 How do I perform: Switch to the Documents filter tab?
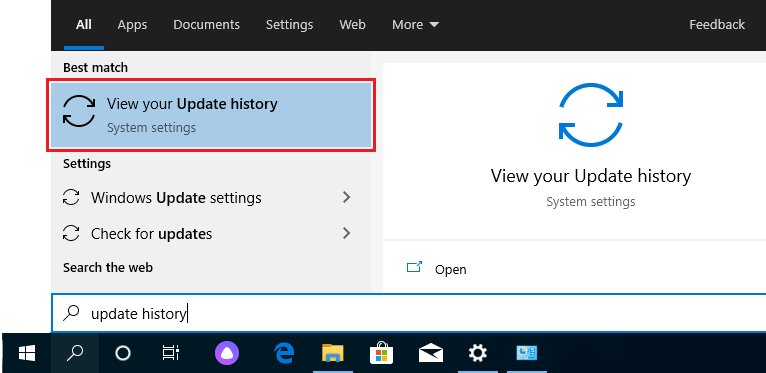207,24
